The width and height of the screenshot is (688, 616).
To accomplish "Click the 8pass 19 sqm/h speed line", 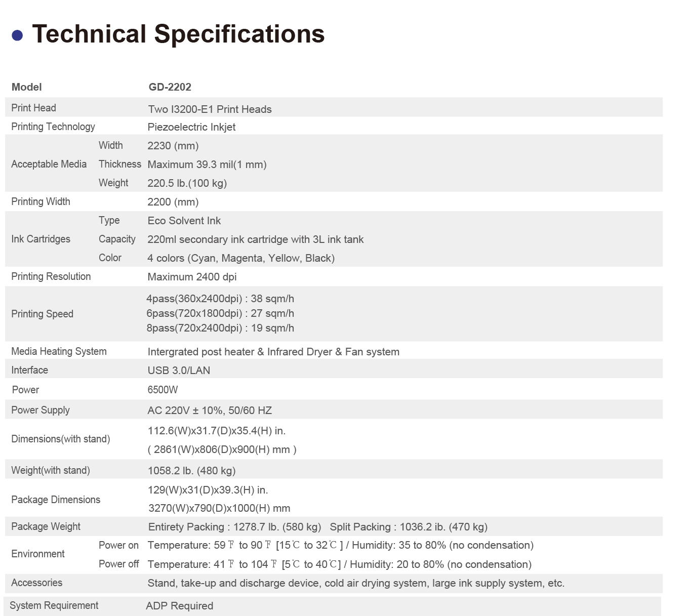I will point(220,328).
